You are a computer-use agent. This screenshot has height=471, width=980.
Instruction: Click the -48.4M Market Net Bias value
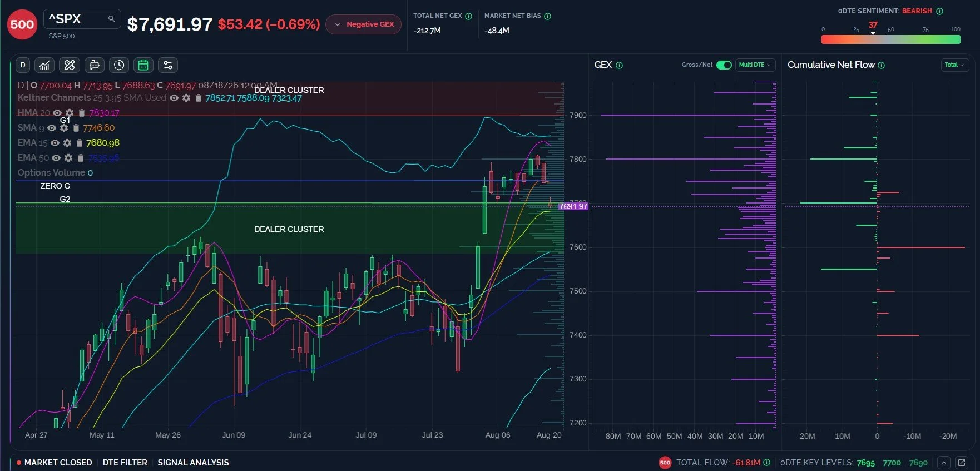(497, 31)
